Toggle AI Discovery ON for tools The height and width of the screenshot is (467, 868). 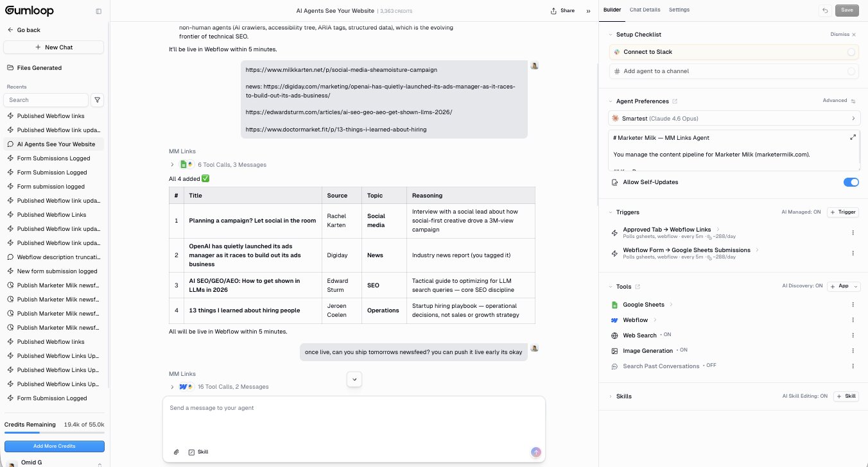(x=803, y=286)
